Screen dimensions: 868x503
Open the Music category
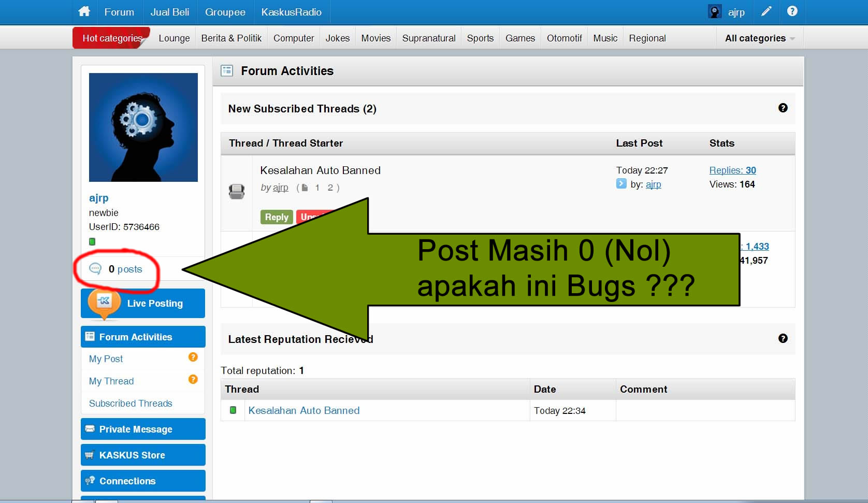pyautogui.click(x=605, y=38)
